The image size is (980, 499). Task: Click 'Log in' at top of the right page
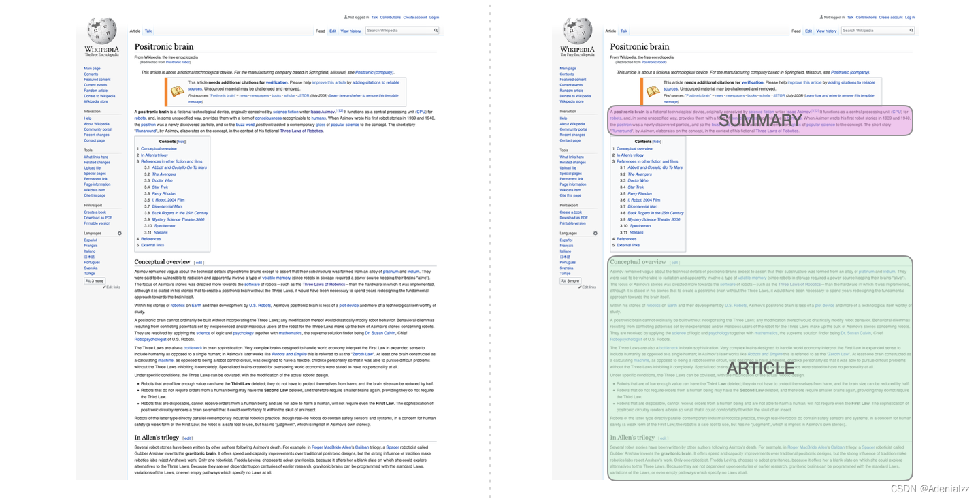click(910, 17)
